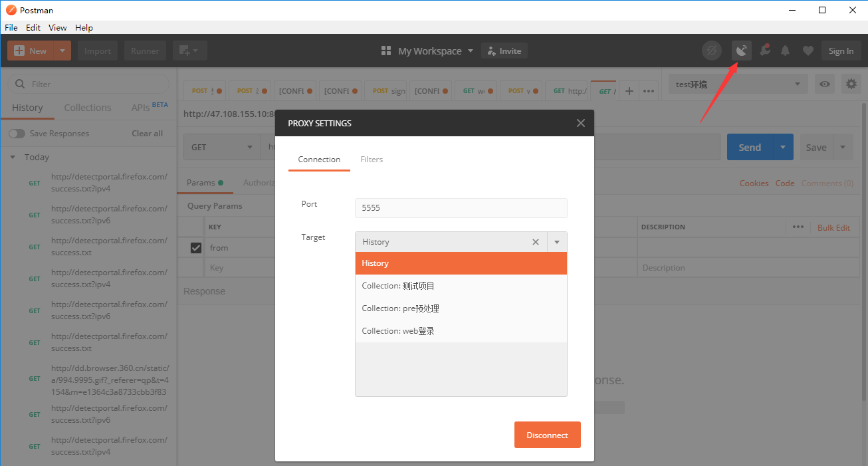Click the workspace grid icon
This screenshot has height=466, width=868.
pyautogui.click(x=386, y=51)
